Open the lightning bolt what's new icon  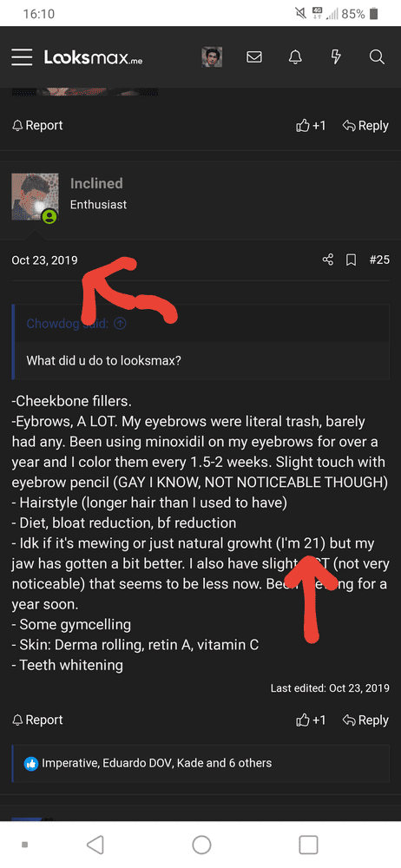pyautogui.click(x=336, y=57)
